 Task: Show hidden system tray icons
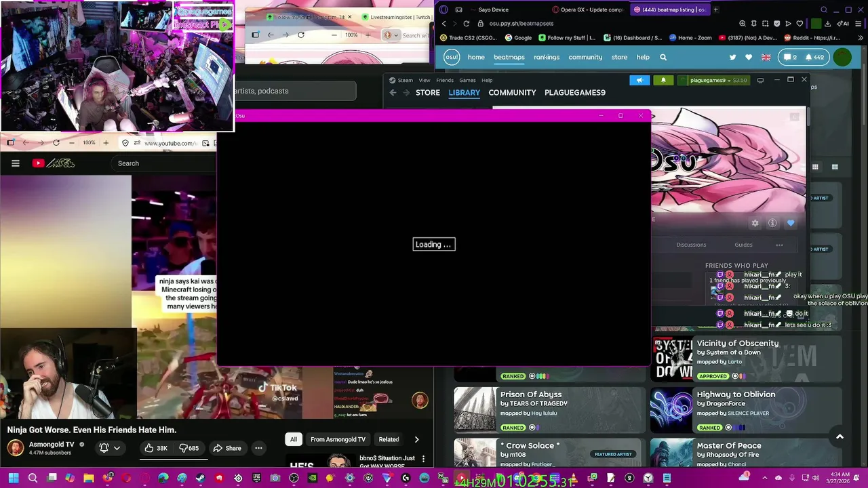click(x=765, y=479)
